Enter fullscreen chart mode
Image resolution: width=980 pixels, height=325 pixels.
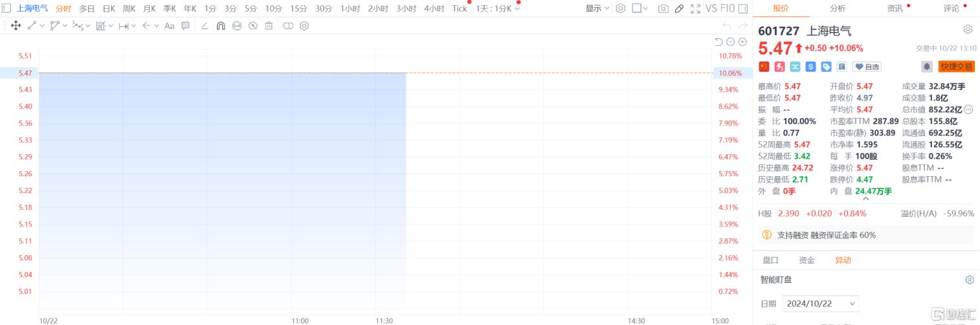pyautogui.click(x=696, y=8)
